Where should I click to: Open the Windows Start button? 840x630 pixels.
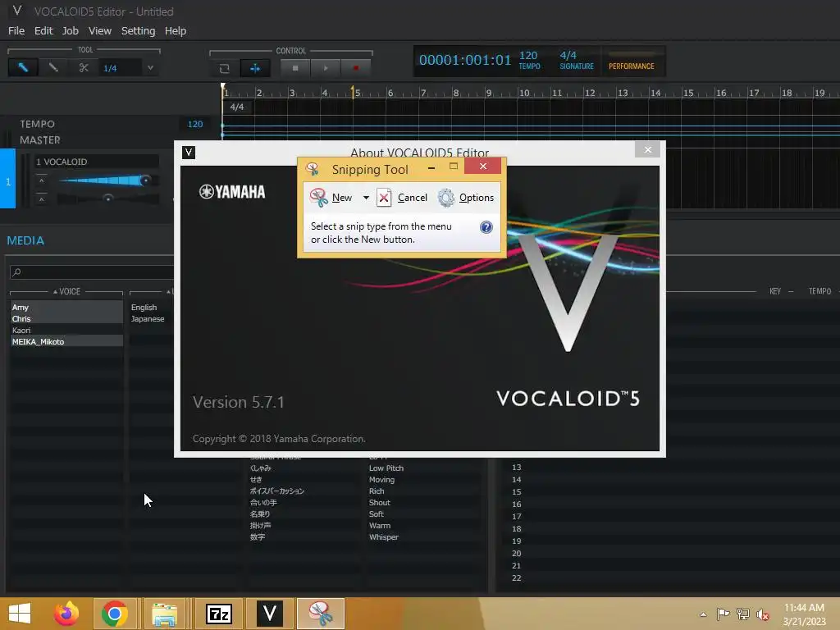pos(20,614)
